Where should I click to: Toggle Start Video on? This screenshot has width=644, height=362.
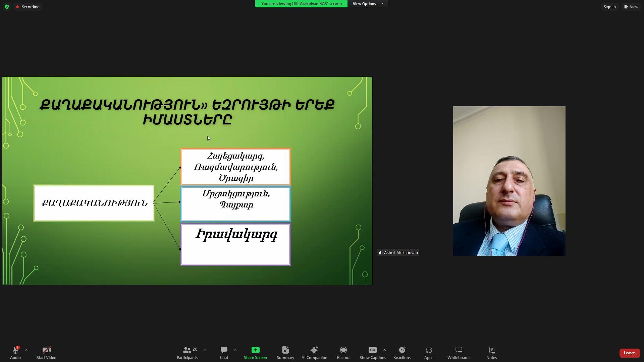[46, 352]
